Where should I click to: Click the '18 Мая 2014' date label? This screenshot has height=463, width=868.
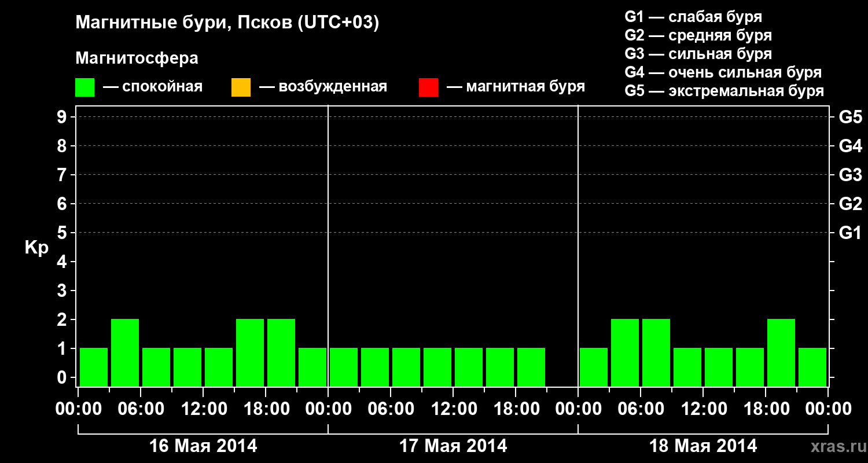[x=703, y=446]
